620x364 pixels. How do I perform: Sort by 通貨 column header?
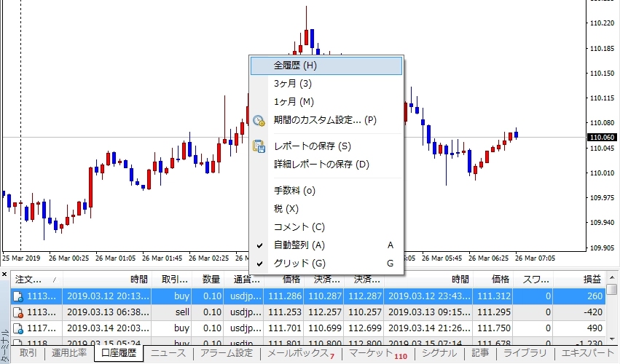(x=243, y=280)
